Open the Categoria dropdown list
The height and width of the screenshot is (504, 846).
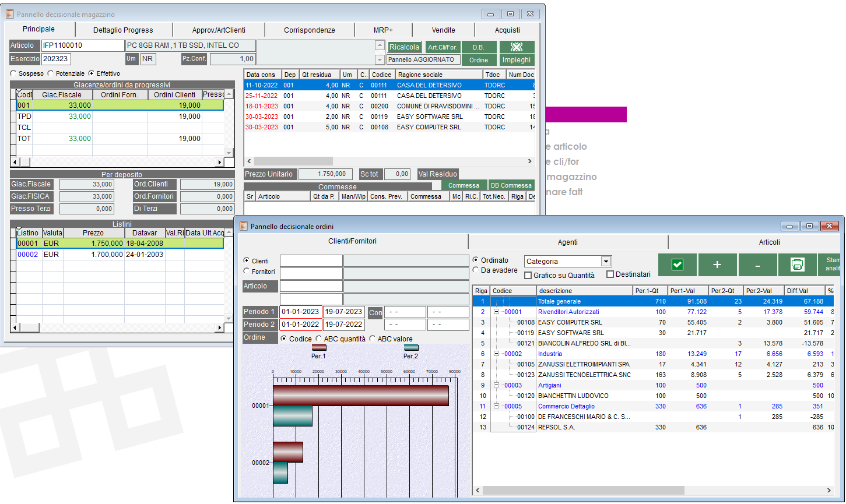[x=606, y=262]
